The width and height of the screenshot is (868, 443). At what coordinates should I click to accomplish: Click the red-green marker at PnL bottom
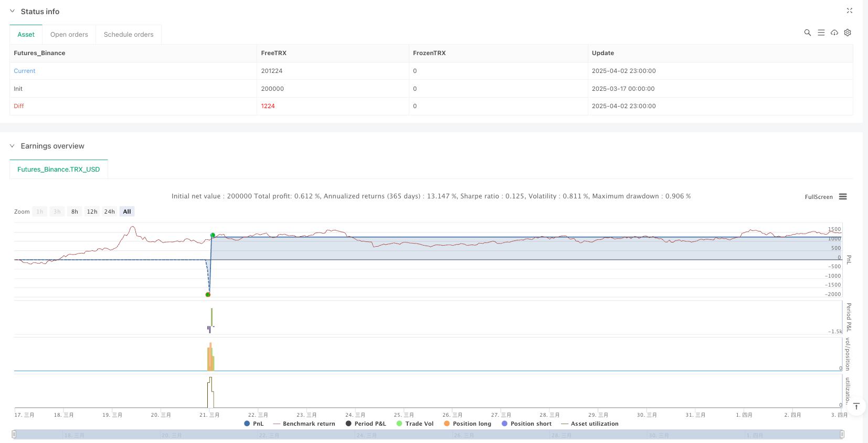208,294
